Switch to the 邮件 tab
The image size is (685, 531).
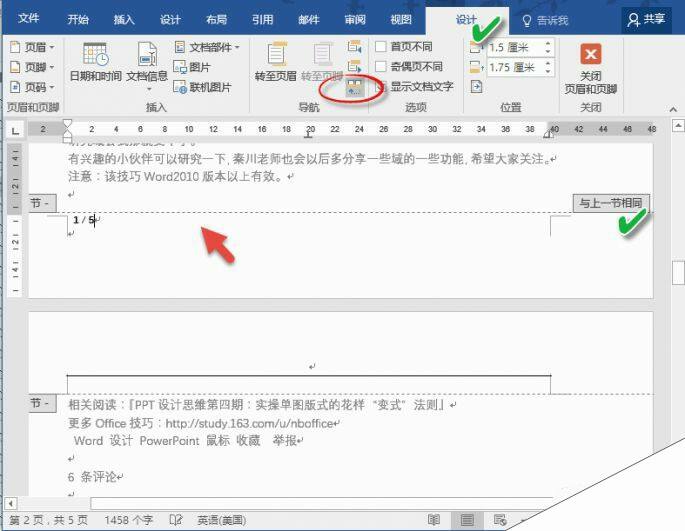click(x=309, y=19)
